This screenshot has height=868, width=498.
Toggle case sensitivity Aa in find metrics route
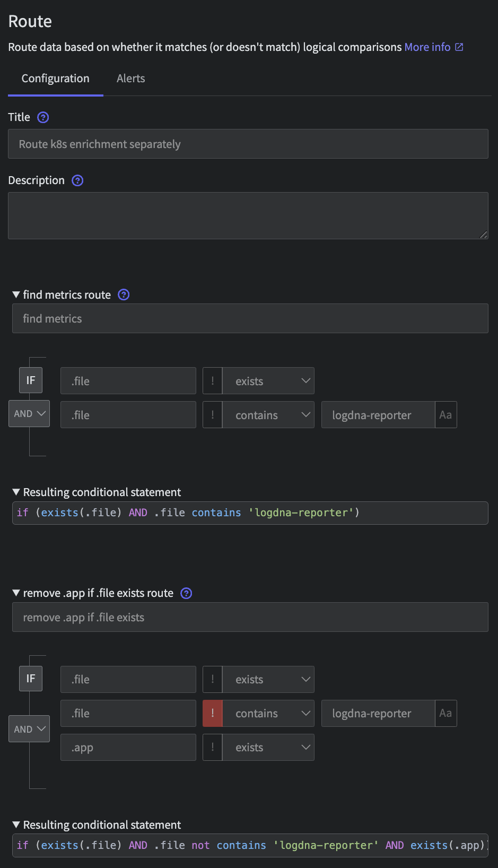click(x=445, y=415)
